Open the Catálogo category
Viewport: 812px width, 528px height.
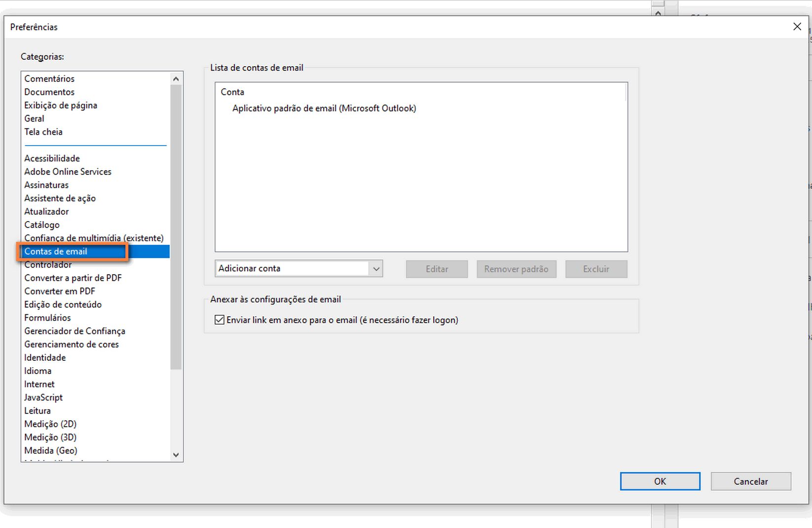[x=42, y=225]
